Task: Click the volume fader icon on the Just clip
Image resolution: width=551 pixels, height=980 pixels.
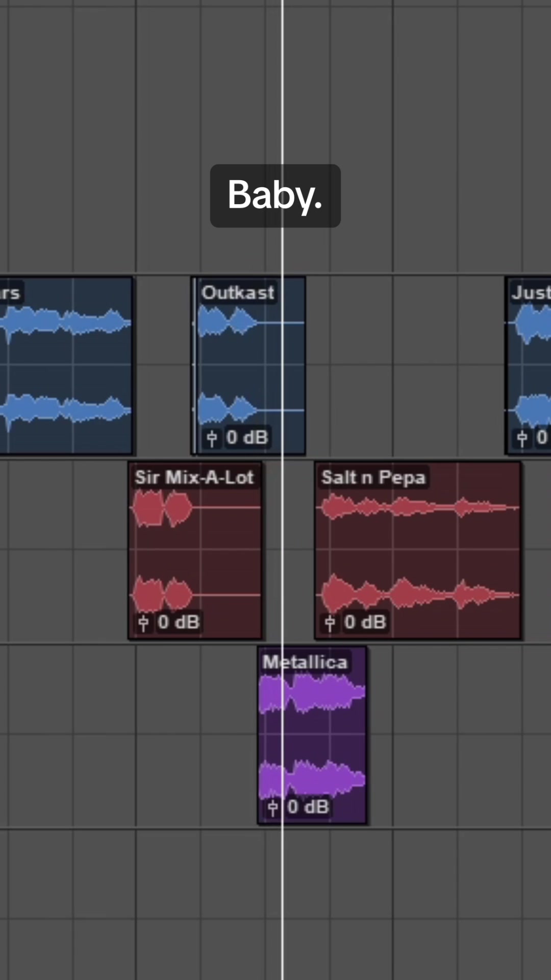Action: [x=522, y=438]
